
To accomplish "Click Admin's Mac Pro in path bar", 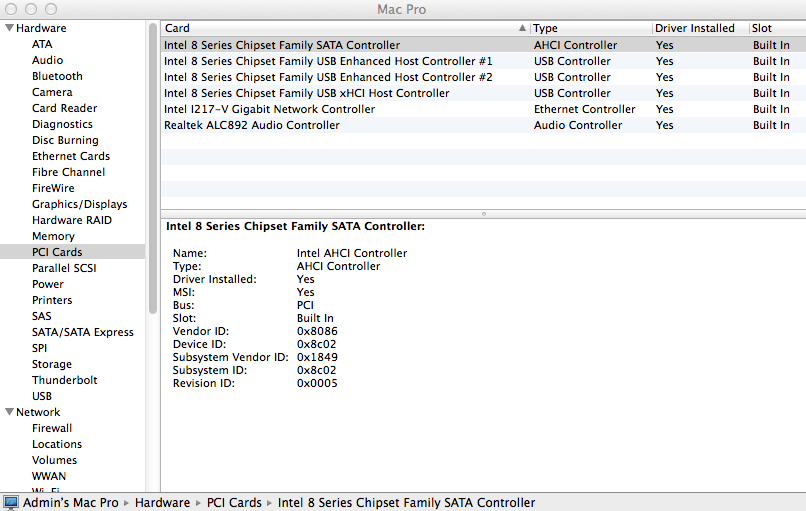I will (70, 502).
